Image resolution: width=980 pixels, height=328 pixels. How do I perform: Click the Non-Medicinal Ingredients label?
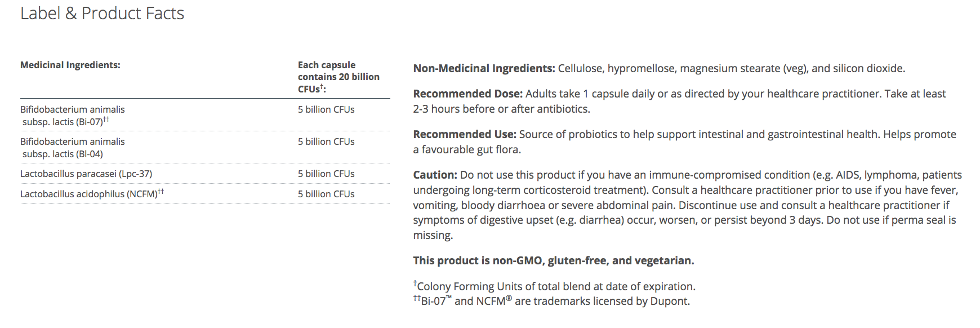(484, 69)
